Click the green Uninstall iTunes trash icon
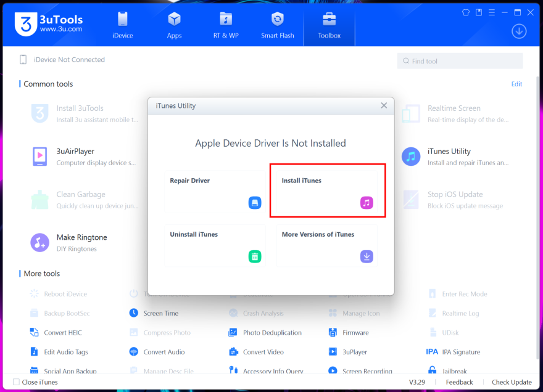Viewport: 543px width, 392px height. pyautogui.click(x=255, y=256)
